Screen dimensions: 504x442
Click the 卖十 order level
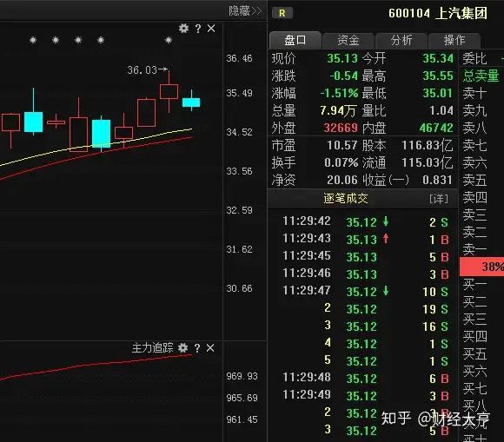(x=474, y=93)
